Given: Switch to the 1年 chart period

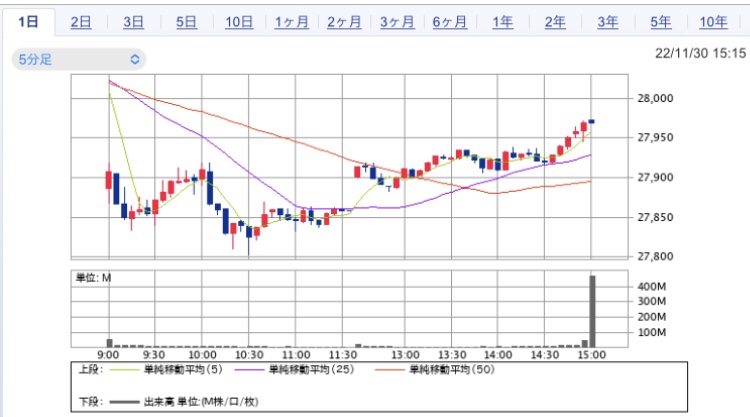Looking at the screenshot, I should coord(502,22).
